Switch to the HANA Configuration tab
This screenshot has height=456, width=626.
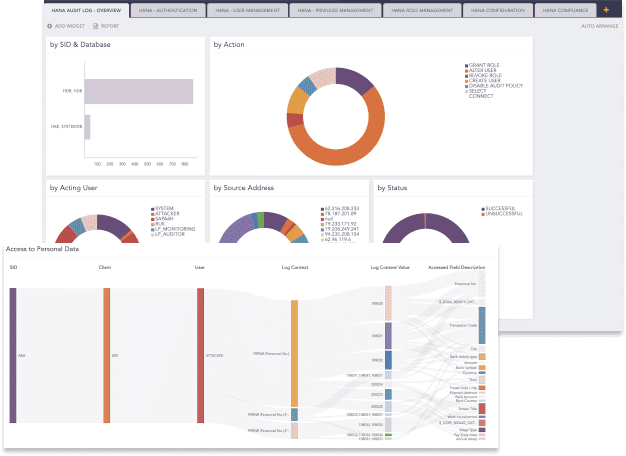[498, 10]
